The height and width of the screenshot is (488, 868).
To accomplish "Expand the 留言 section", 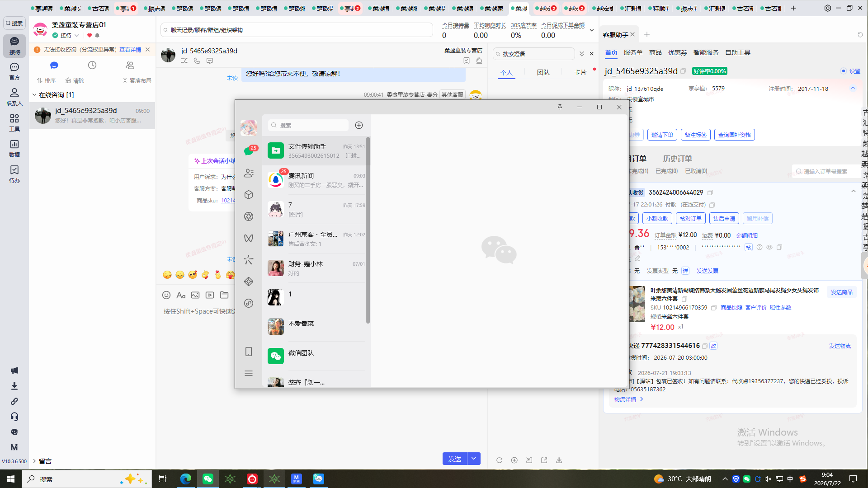I will click(x=34, y=461).
